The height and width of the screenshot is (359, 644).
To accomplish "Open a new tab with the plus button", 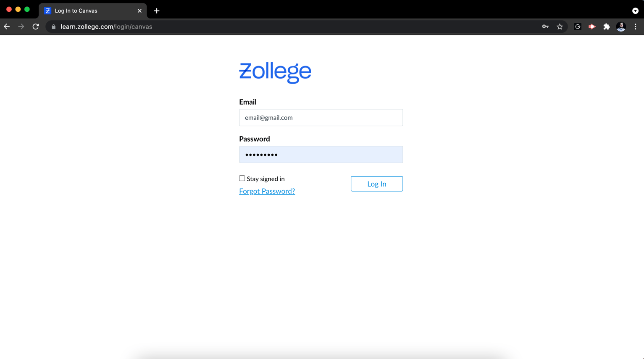I will [x=156, y=11].
